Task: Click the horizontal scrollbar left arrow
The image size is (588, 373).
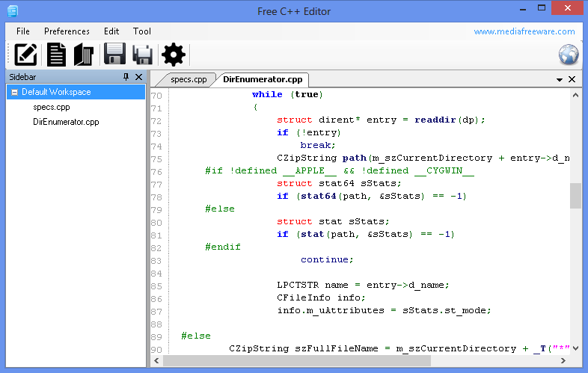Action: coord(156,360)
